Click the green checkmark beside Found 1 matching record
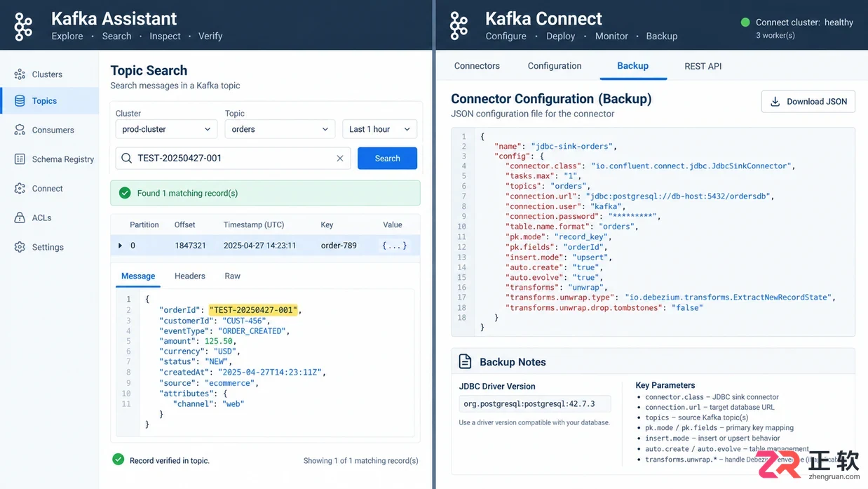Viewport: 868px width, 489px height. 125,193
